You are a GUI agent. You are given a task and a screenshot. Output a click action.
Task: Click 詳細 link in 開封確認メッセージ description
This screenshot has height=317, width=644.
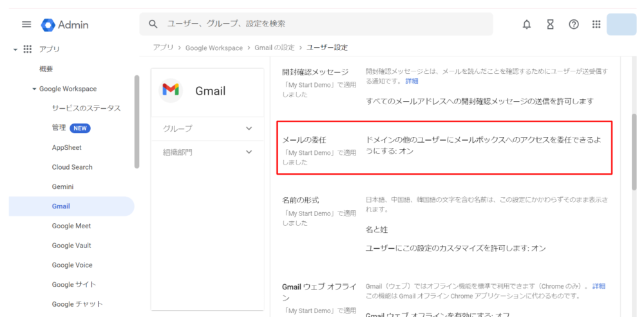412,81
